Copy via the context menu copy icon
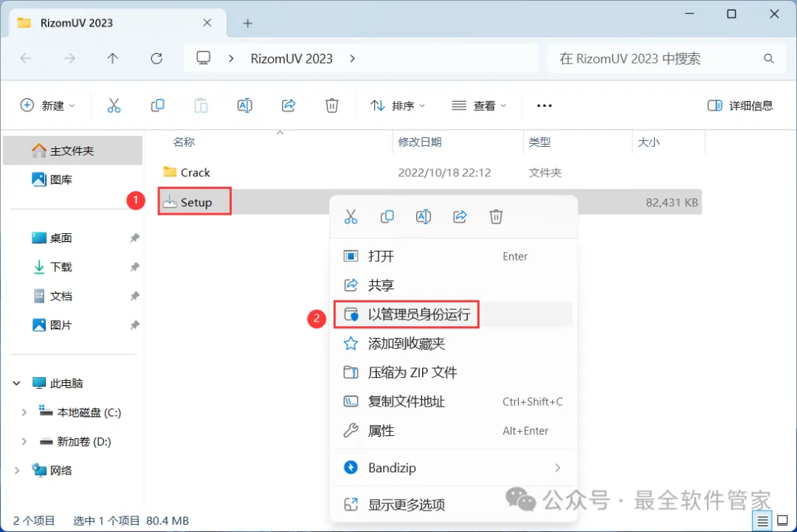The width and height of the screenshot is (797, 532). point(387,216)
